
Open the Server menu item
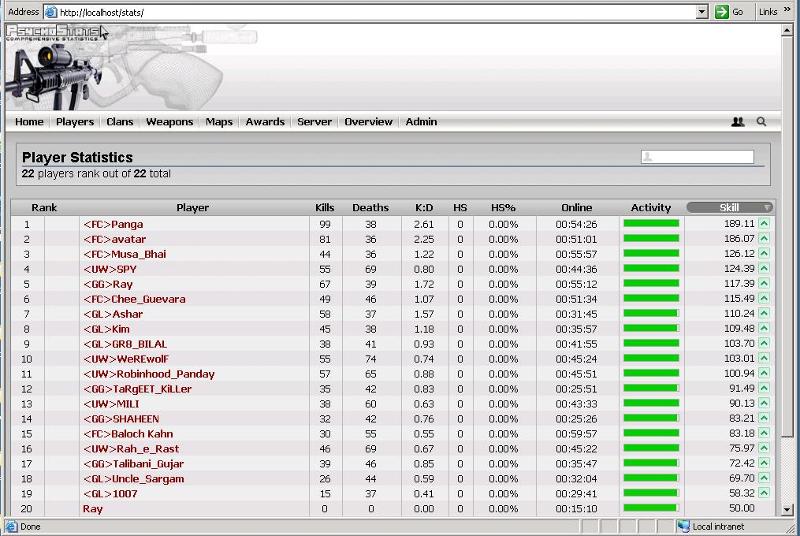(x=314, y=121)
